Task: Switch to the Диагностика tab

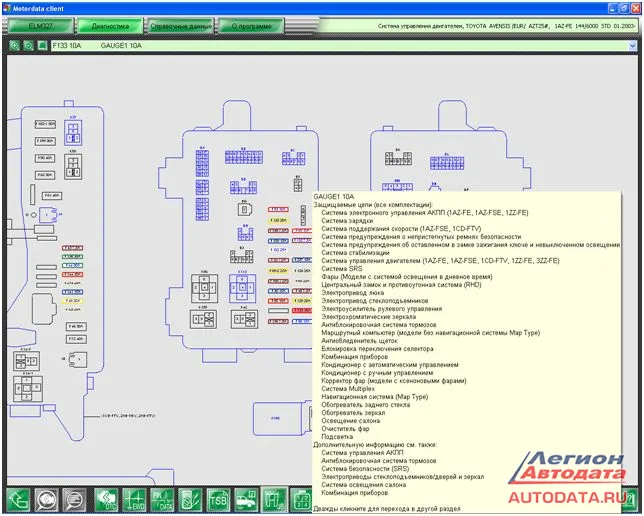Action: pyautogui.click(x=110, y=26)
